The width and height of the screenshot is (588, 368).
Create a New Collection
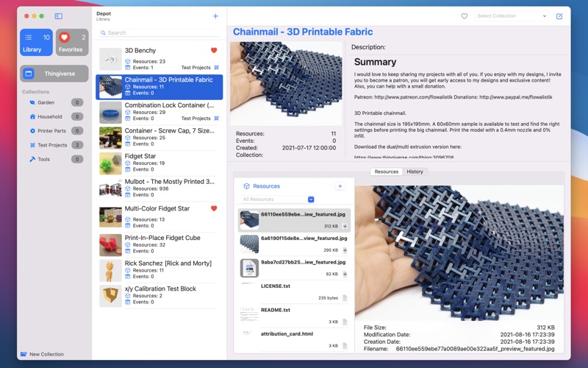coord(42,354)
